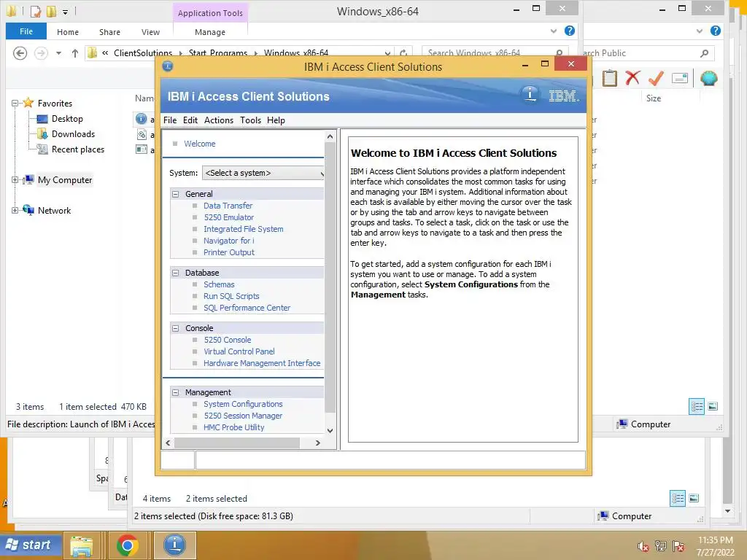This screenshot has height=560, width=747.
Task: Open Tools menu in IBM i Access
Action: [250, 120]
